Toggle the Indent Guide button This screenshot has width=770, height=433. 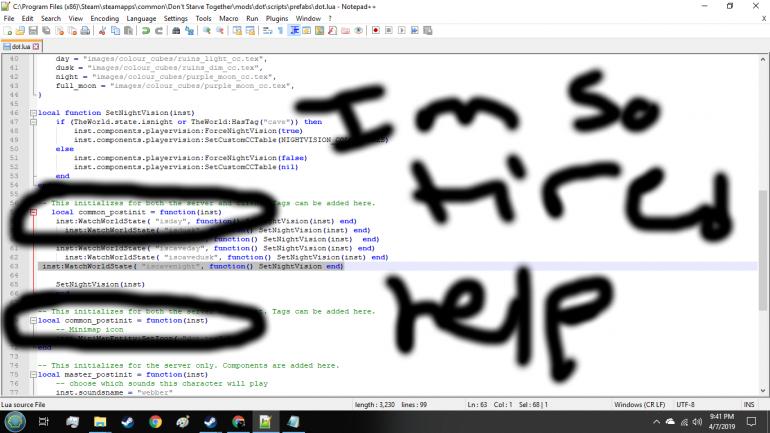click(294, 30)
